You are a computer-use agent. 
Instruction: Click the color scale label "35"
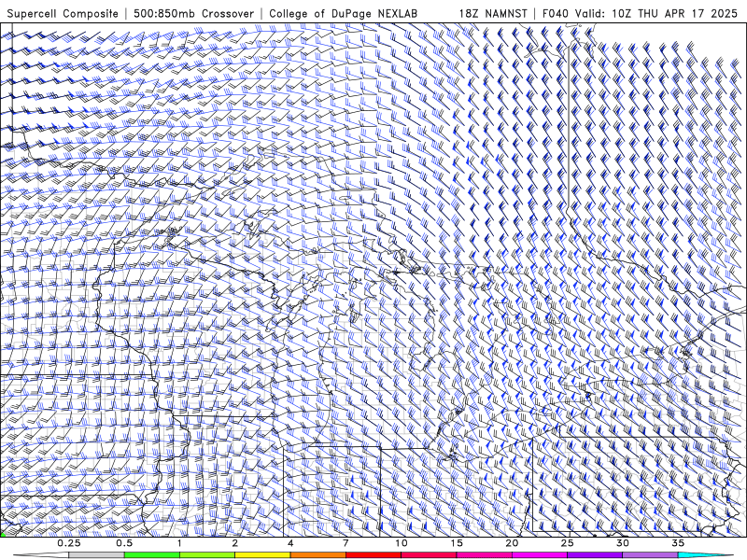[678, 543]
